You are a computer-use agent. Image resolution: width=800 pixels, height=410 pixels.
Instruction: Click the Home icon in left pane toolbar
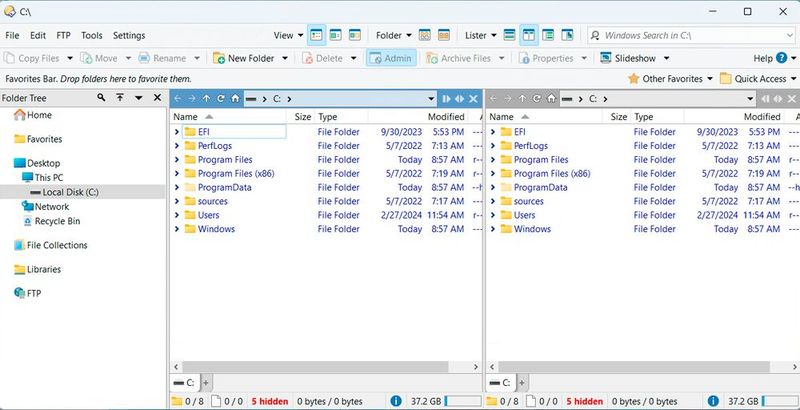(x=235, y=99)
